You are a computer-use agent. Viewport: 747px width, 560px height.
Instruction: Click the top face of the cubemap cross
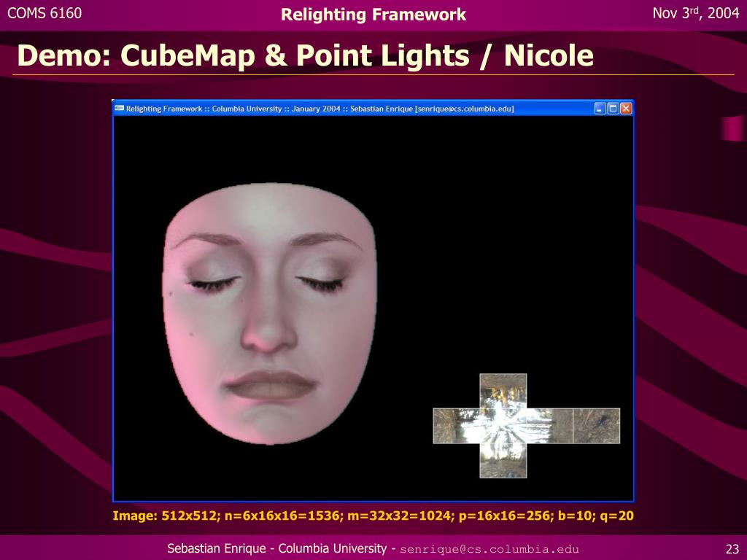click(503, 391)
